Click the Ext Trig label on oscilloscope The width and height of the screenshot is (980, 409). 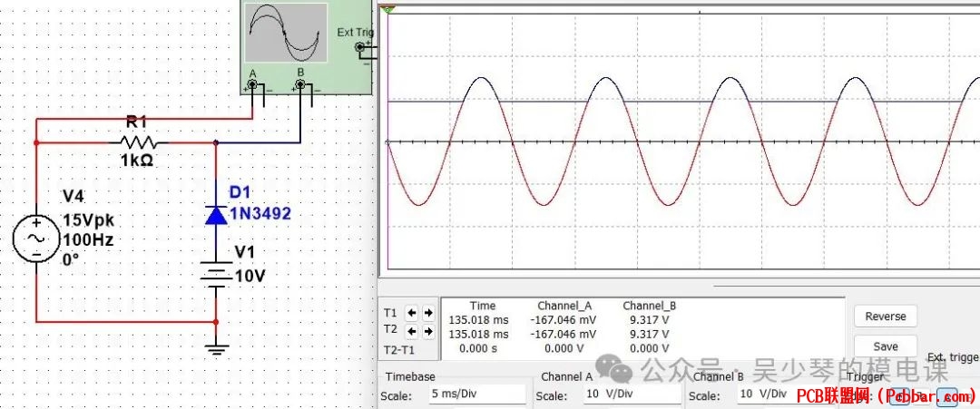356,33
